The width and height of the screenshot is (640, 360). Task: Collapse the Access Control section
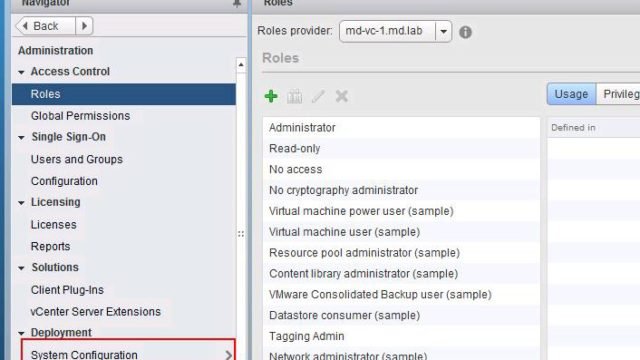coord(21,72)
